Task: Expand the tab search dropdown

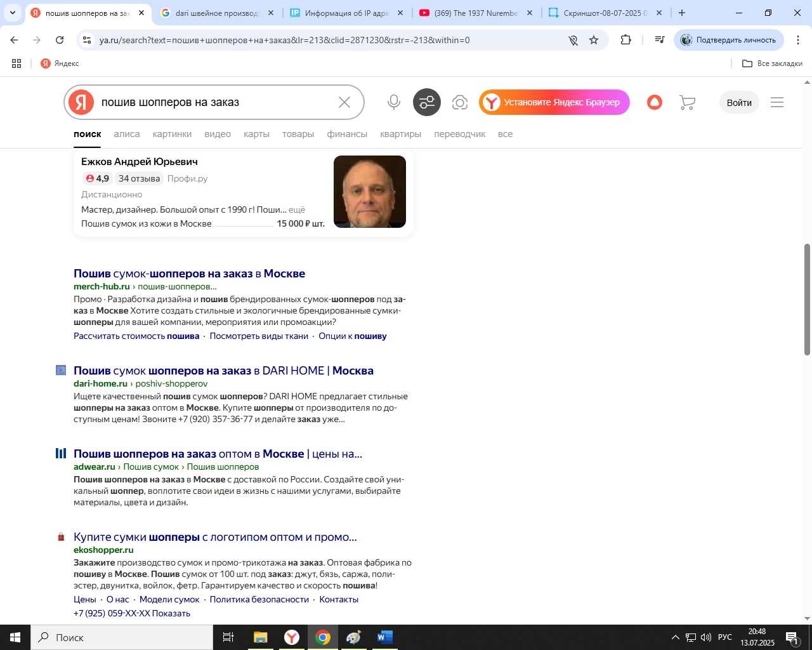Action: [12, 13]
